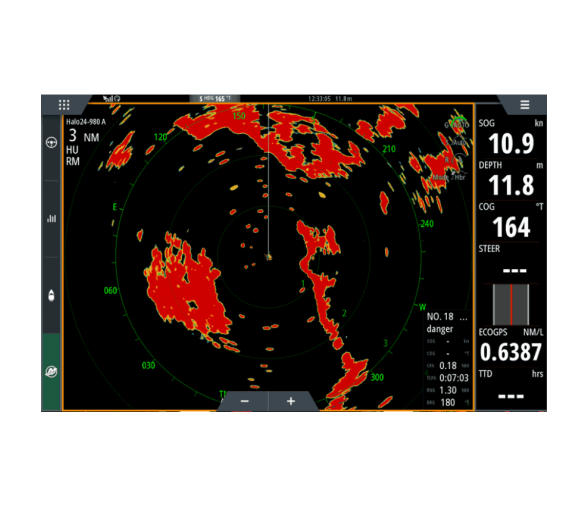Change the radar Mode Hbr setting

pyautogui.click(x=449, y=177)
